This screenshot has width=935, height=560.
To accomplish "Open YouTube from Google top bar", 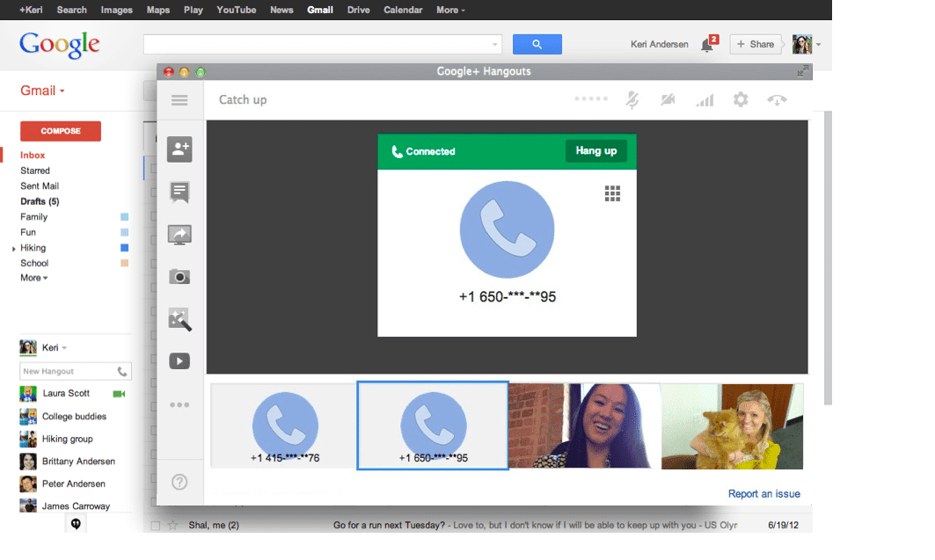I will (236, 11).
